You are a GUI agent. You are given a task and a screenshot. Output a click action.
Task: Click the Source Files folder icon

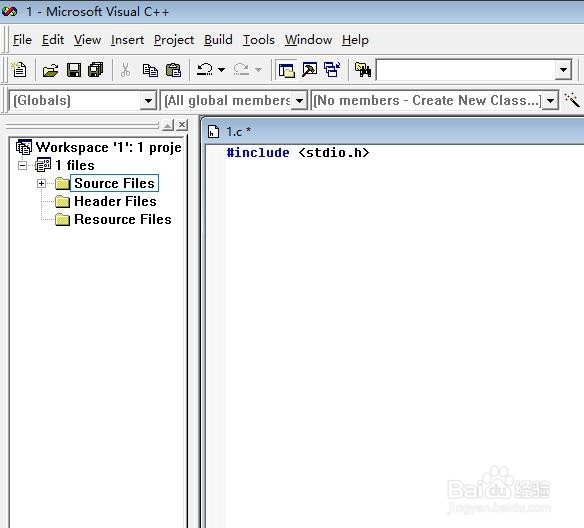tap(62, 183)
